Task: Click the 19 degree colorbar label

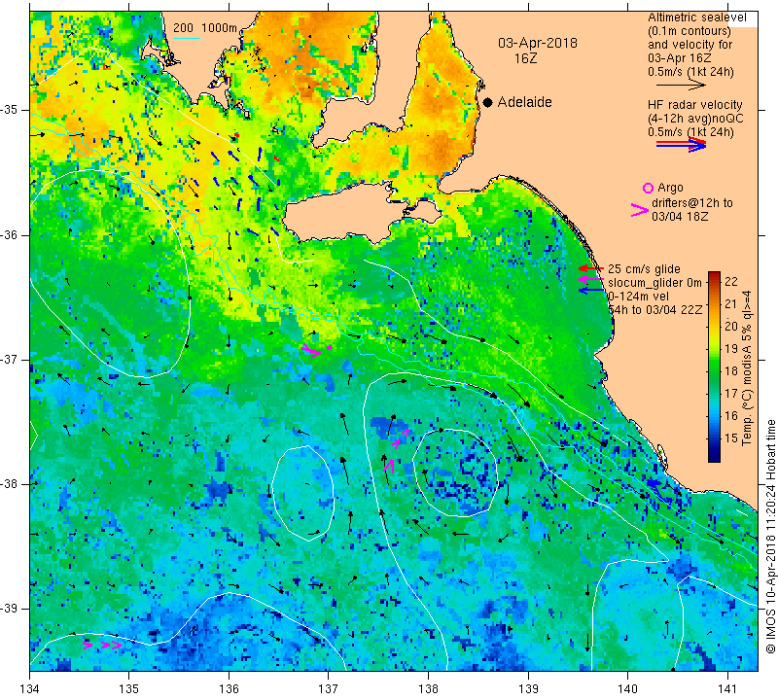Action: pos(731,349)
